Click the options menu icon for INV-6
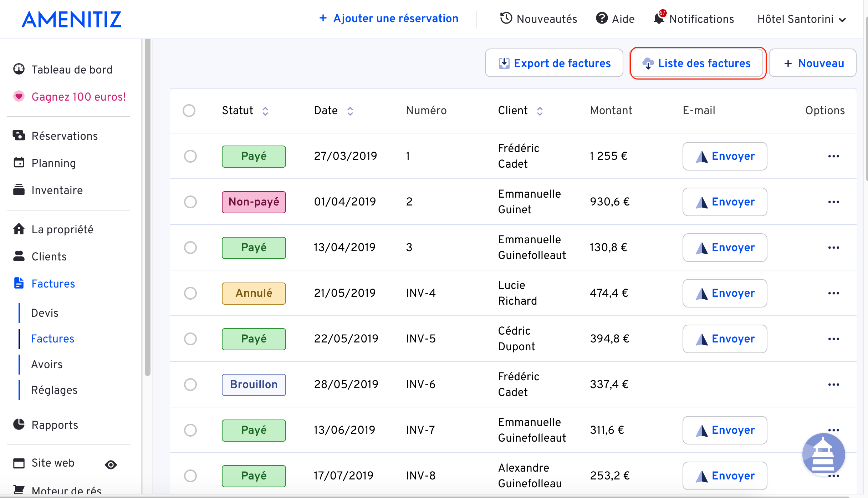The height and width of the screenshot is (498, 868). click(x=833, y=384)
